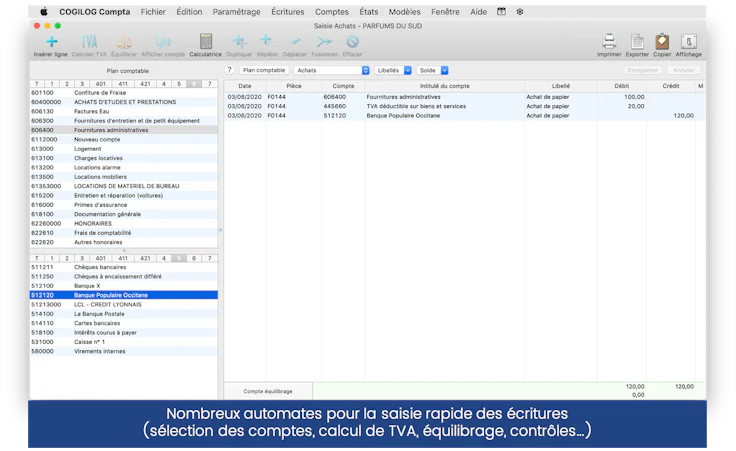Image resolution: width=736 pixels, height=451 pixels.
Task: Click the Compte équilibrage button
Action: point(268,391)
